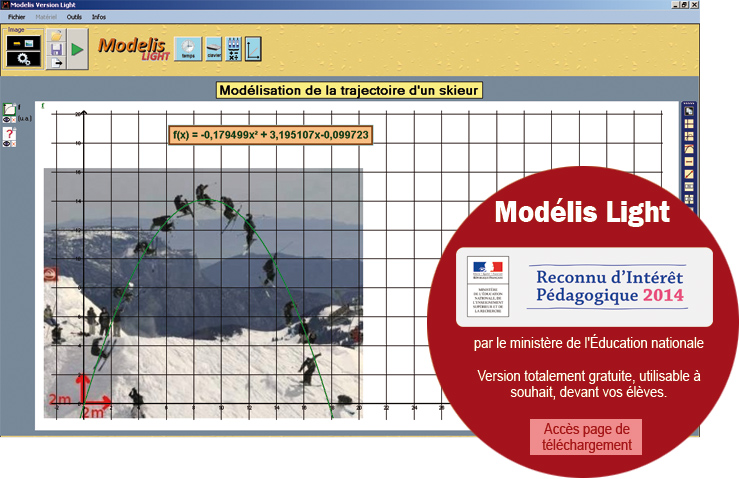Image resolution: width=739 pixels, height=479 pixels.
Task: Click 'Accès page de téléchargement' button
Action: (586, 437)
